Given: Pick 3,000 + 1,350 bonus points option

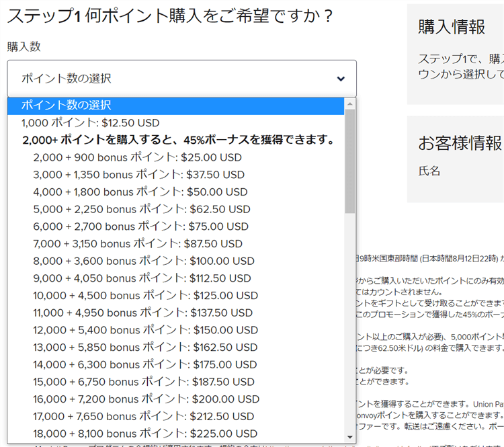Looking at the screenshot, I should 138,175.
